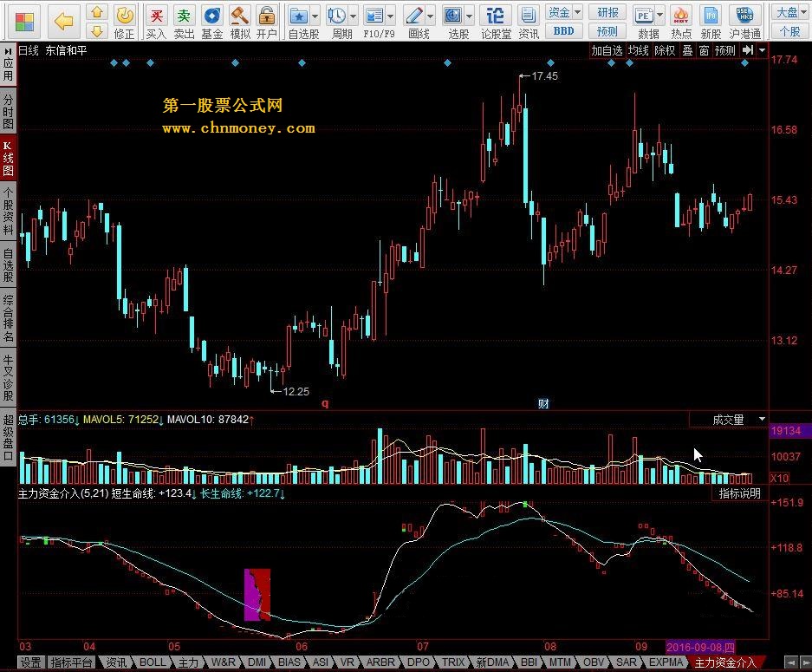Expand the 资金 dropdown arrow
Screen dimensions: 812x672
click(577, 11)
